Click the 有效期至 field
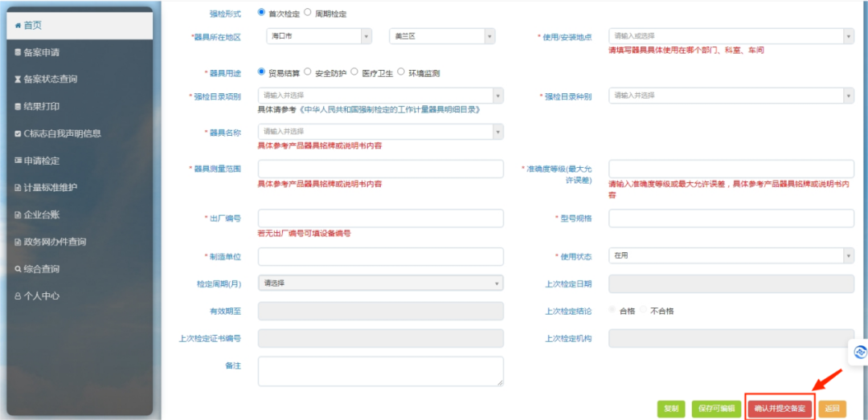This screenshot has width=868, height=420. (381, 311)
